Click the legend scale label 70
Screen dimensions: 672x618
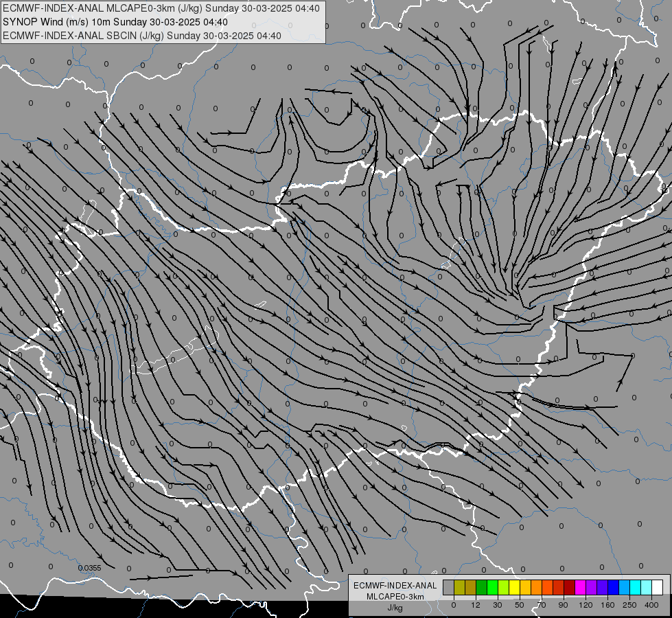(542, 605)
